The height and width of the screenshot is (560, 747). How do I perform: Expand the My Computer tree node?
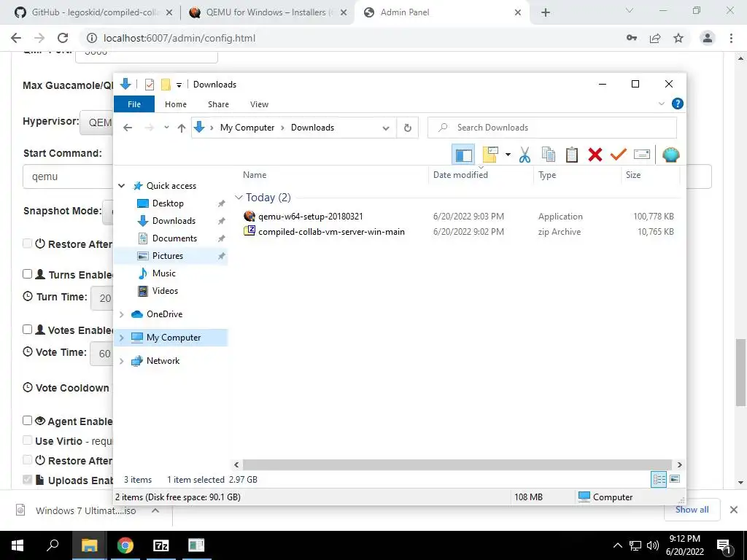click(122, 338)
